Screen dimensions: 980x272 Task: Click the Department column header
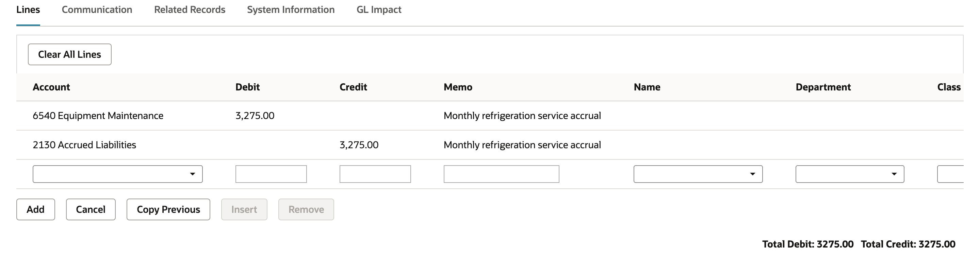[x=823, y=87]
